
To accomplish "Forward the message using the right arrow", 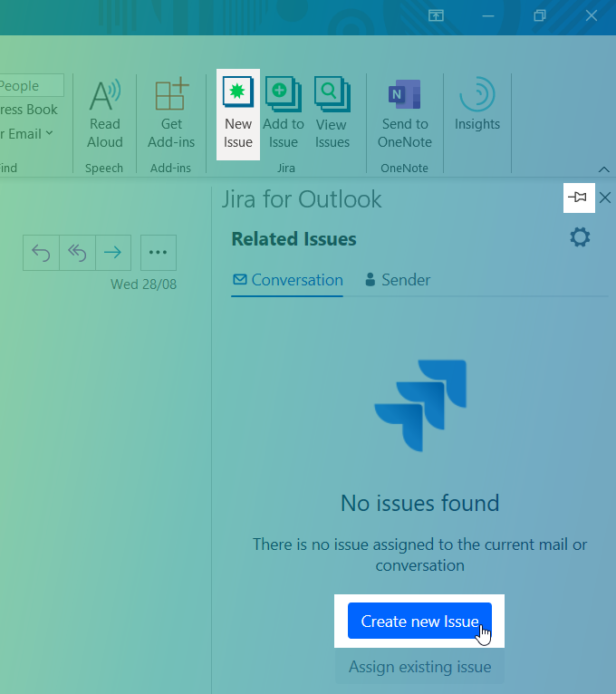I will 113,253.
